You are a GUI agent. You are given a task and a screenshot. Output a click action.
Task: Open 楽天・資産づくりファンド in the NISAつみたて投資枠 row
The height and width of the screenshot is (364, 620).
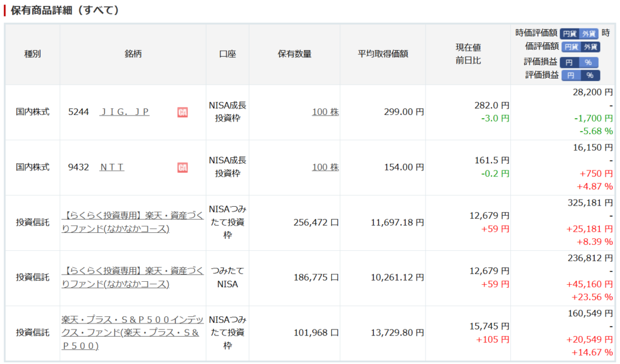tap(133, 223)
